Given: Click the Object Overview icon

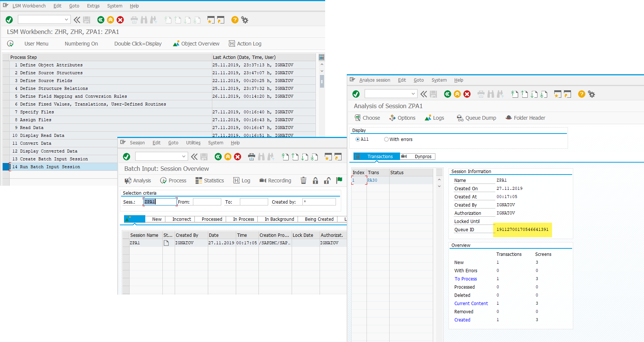Looking at the screenshot, I should (176, 44).
